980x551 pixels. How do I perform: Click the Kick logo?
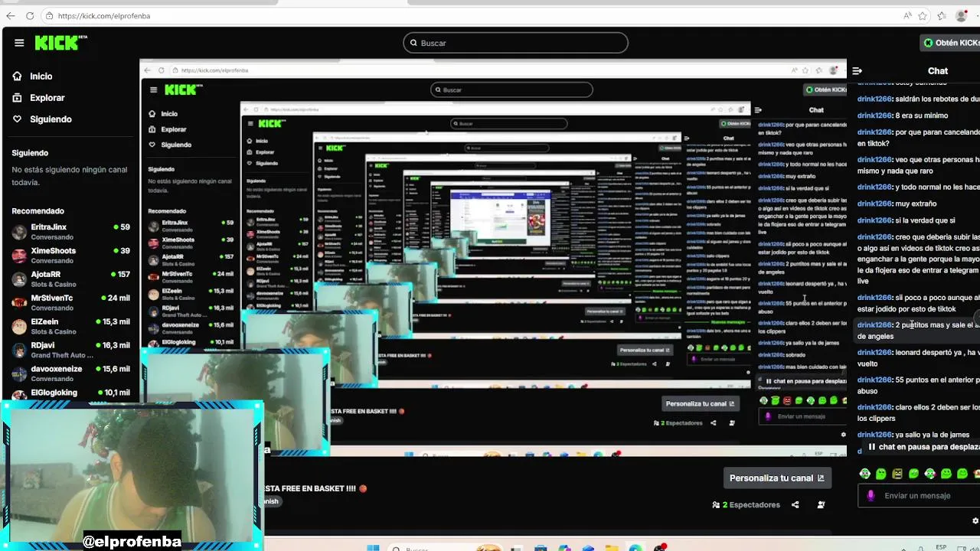(x=61, y=43)
